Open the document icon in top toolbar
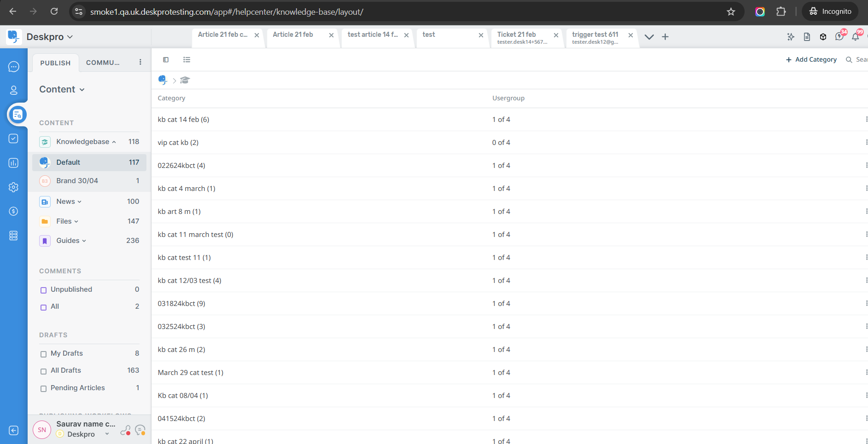This screenshot has height=444, width=868. (x=807, y=36)
